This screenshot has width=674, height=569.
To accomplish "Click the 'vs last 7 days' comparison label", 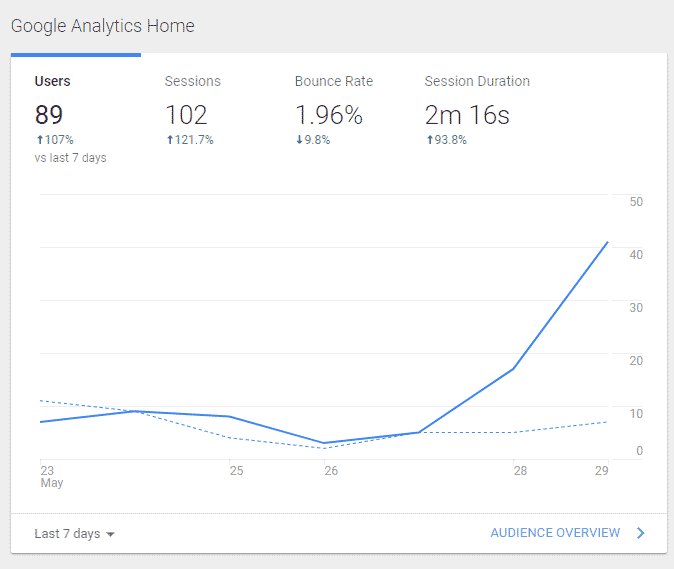I will (70, 158).
